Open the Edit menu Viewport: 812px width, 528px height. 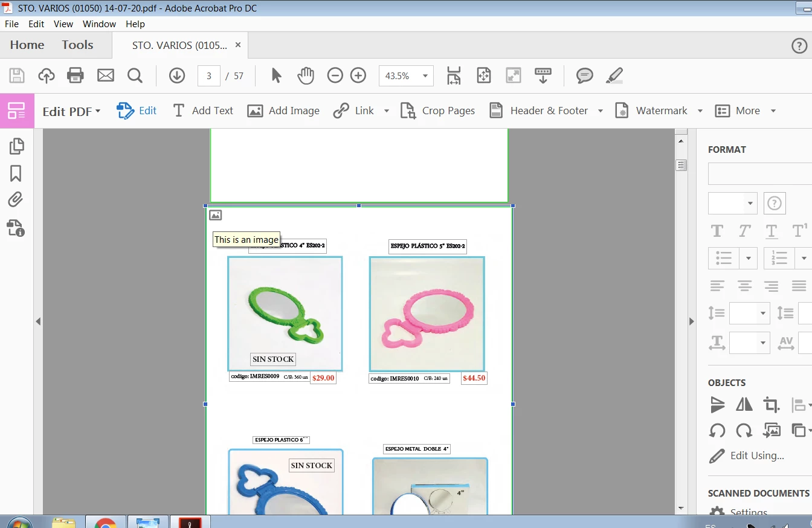(36, 24)
